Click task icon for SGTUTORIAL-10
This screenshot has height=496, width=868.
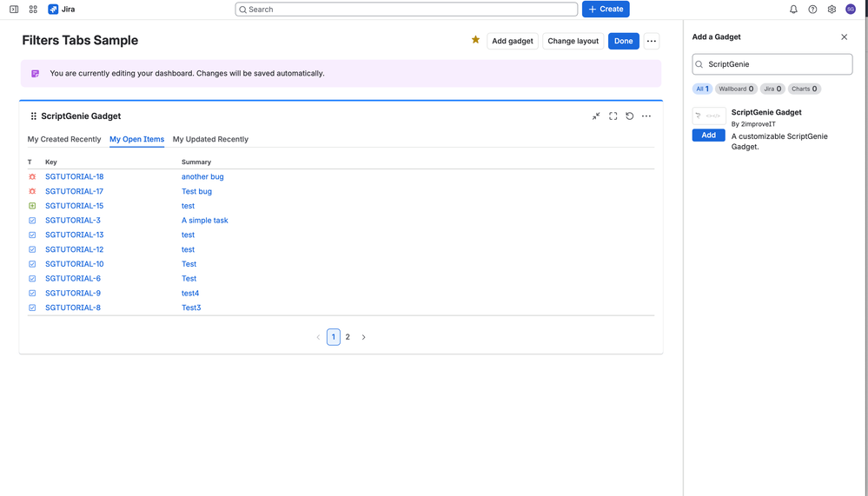coord(32,264)
